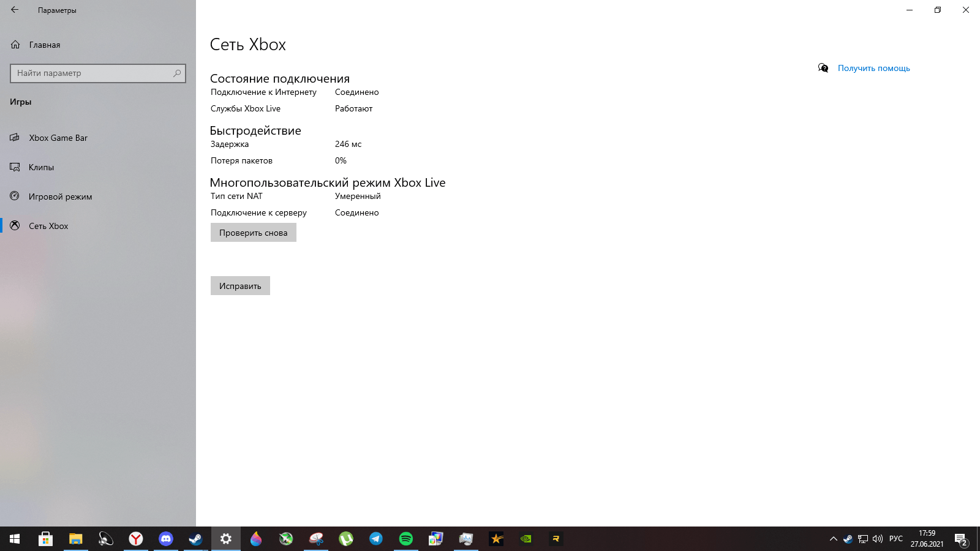Open the network tray icon
This screenshot has height=551, width=980.
[x=863, y=539]
